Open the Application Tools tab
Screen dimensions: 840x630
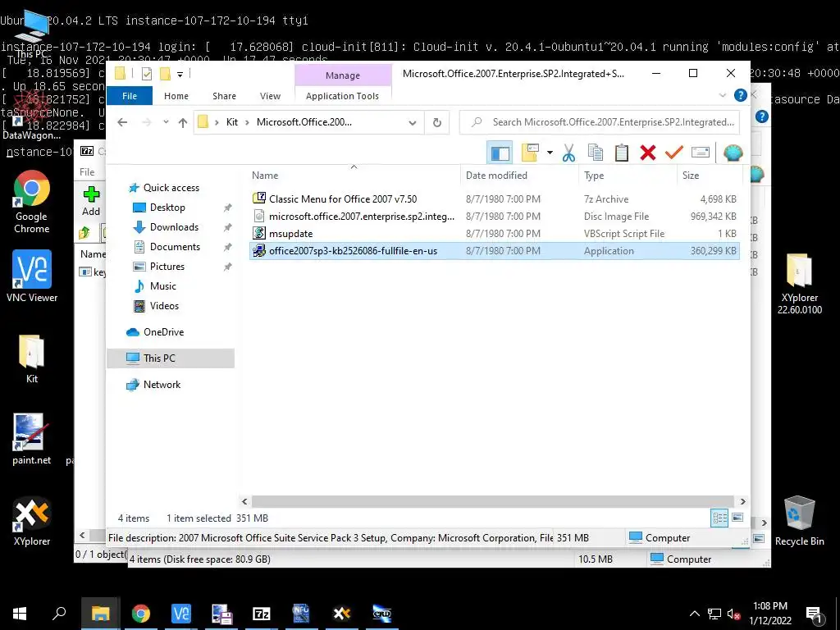(342, 96)
